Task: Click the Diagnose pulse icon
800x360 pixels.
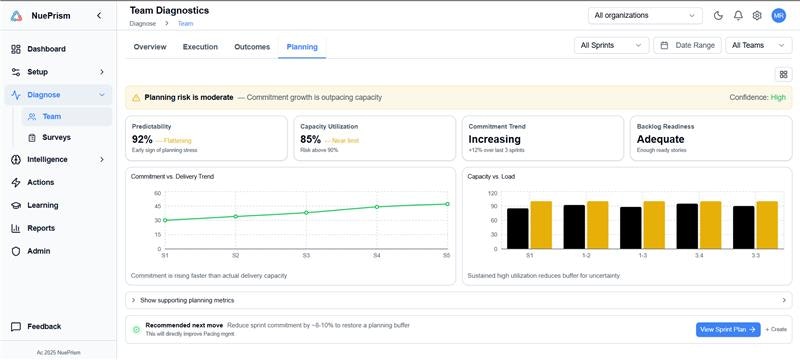Action: click(x=16, y=95)
